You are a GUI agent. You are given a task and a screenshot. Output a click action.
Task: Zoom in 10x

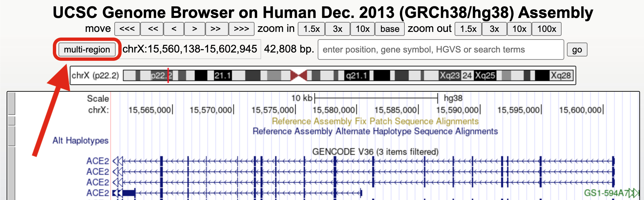click(362, 29)
